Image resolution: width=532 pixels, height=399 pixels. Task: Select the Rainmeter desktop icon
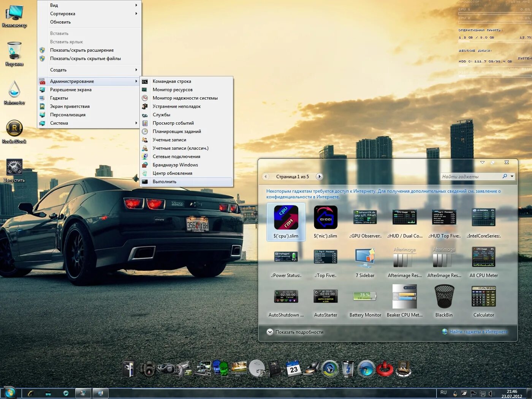pos(14,93)
